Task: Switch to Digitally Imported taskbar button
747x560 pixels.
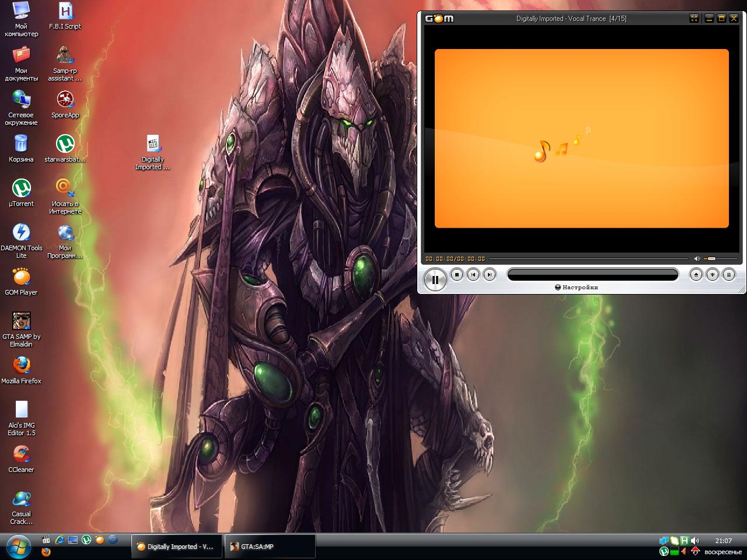Action: pos(177,547)
